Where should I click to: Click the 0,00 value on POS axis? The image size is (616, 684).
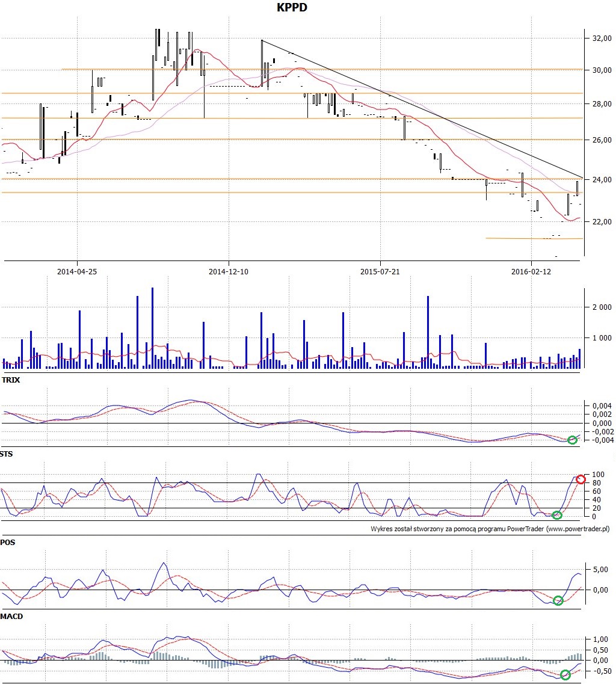(x=600, y=590)
